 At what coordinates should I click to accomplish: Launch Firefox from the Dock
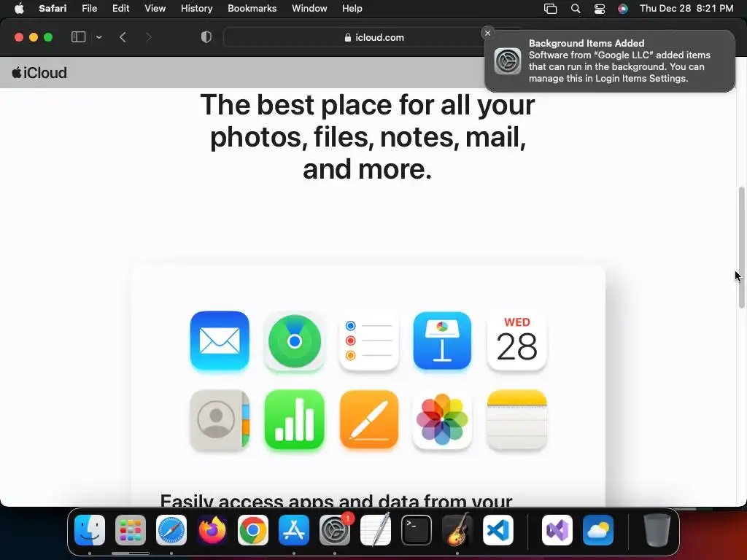212,530
